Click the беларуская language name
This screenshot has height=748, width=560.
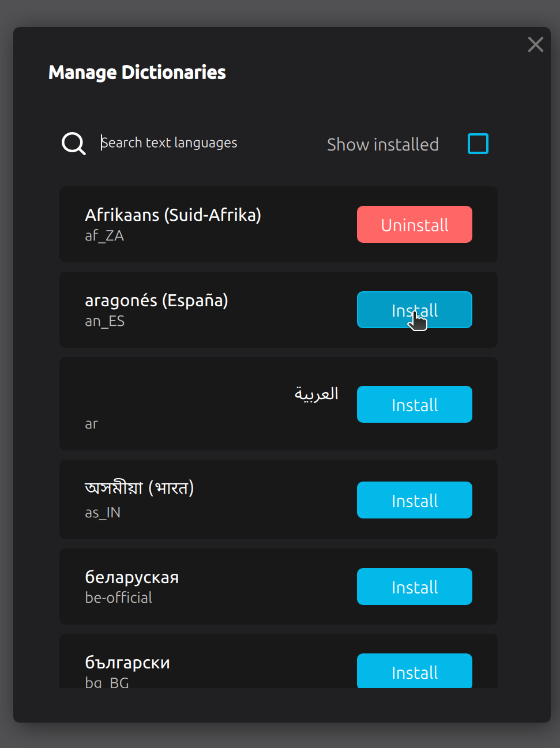132,577
